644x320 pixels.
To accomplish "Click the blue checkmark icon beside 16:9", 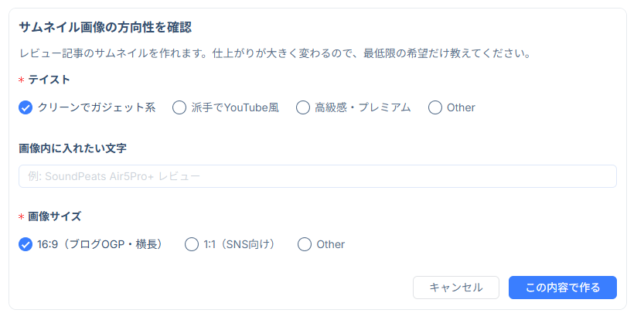I will (x=26, y=244).
